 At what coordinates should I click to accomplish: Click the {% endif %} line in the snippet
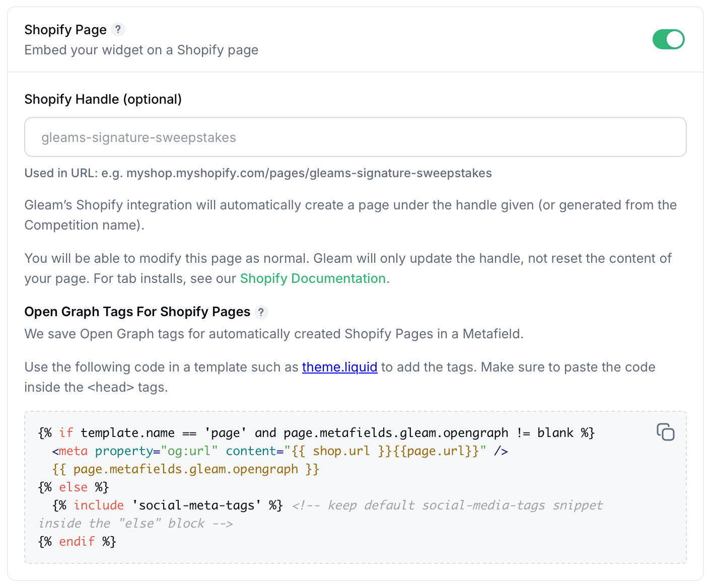(x=77, y=541)
